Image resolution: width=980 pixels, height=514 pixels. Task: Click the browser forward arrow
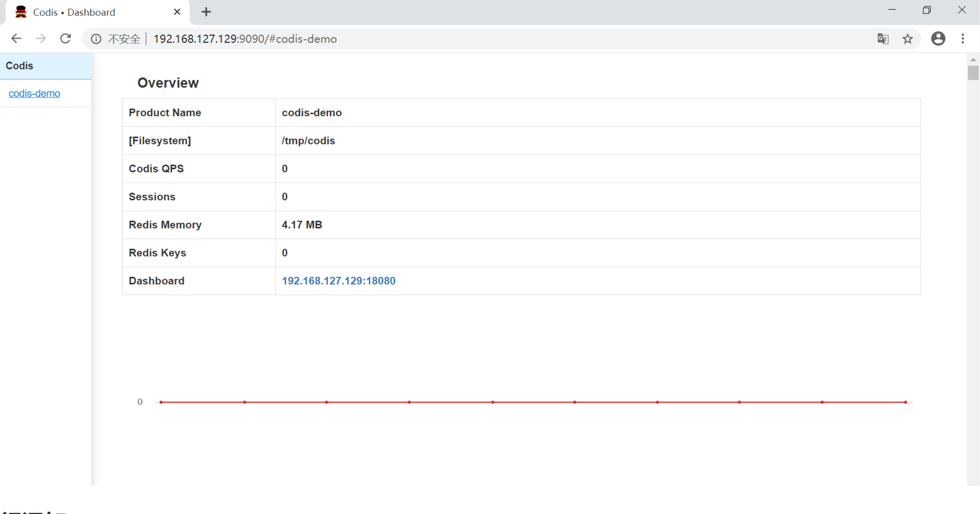coord(41,38)
